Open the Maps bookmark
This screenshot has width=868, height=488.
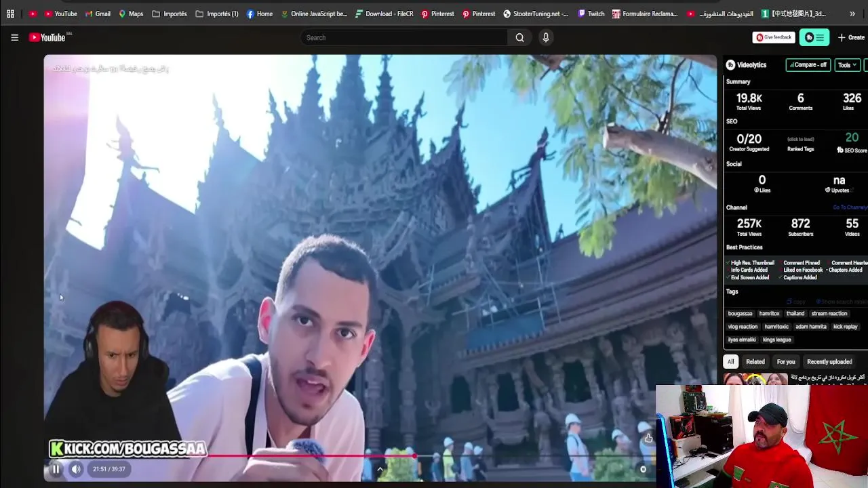[x=130, y=14]
